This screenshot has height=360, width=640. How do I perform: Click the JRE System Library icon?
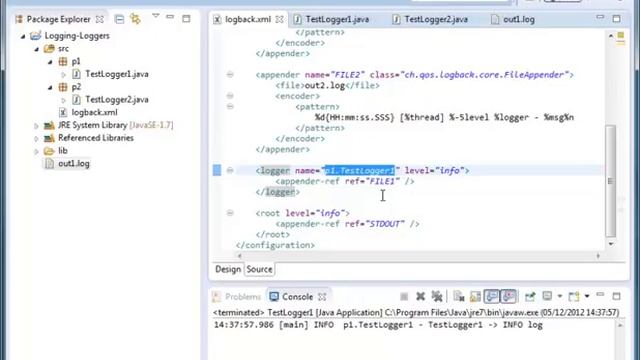tap(49, 125)
